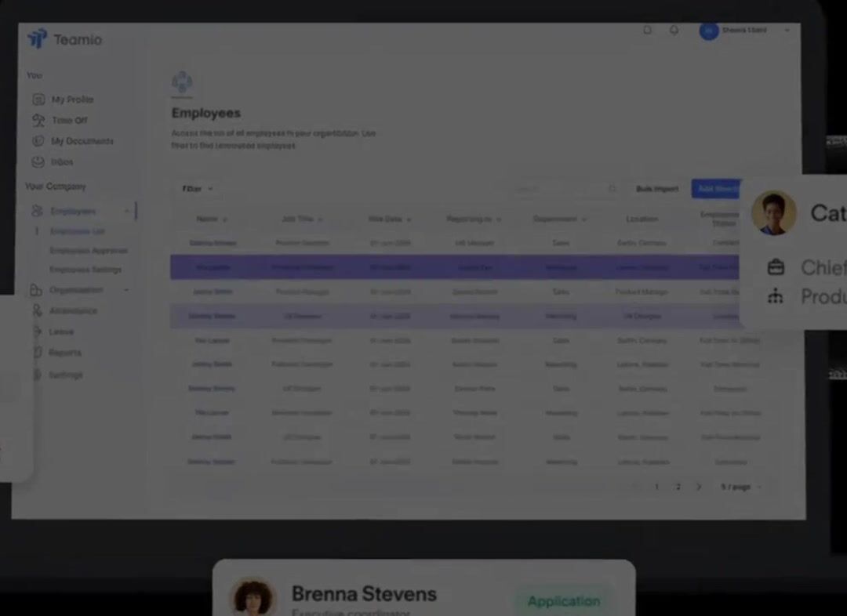Expand the Organization sidebar section chevron

point(126,290)
